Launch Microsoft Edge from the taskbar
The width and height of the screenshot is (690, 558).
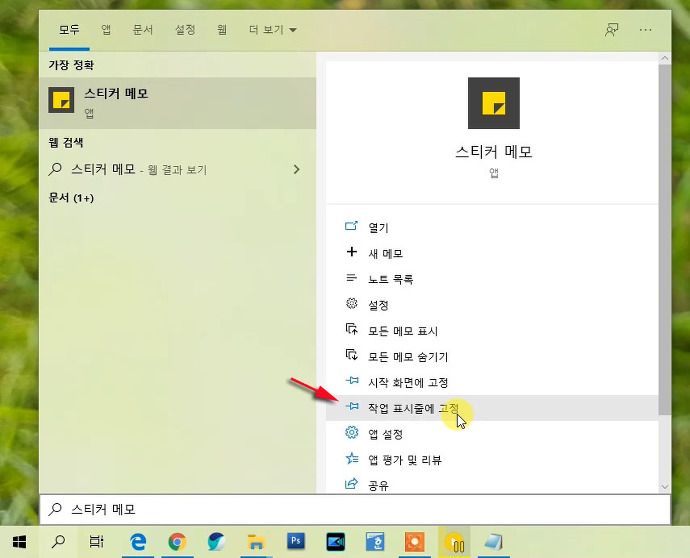point(139,542)
